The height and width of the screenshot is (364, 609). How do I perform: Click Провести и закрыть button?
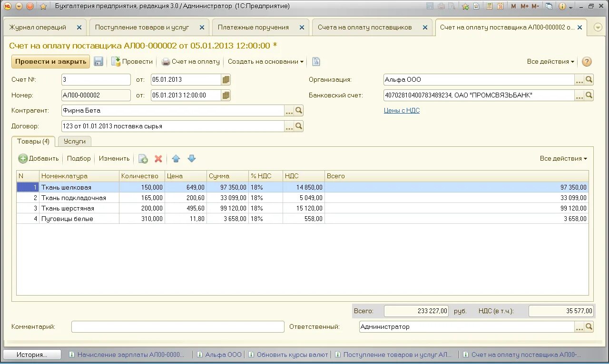point(50,61)
